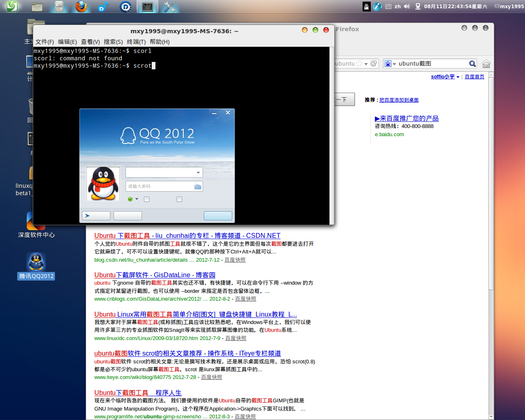This screenshot has height=420, width=525.
Task: Switch to the terminal via its panel icon
Action: coord(147,7)
